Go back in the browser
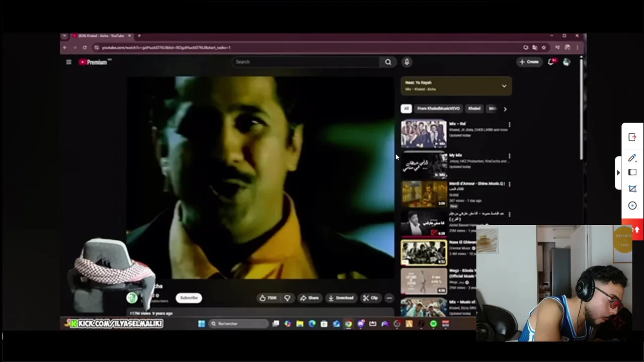 coord(64,47)
